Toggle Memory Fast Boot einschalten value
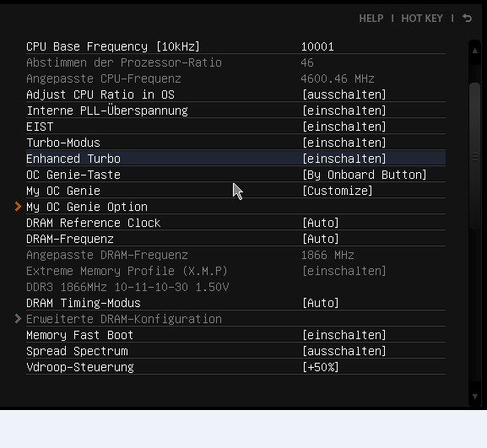The height and width of the screenshot is (448, 487). [x=344, y=335]
